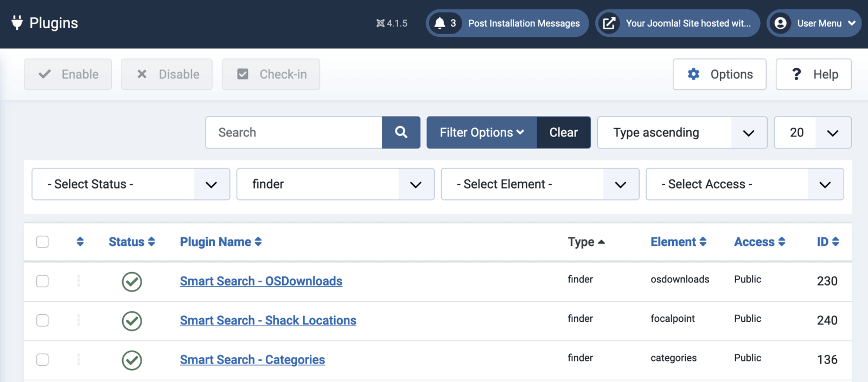Viewport: 868px width, 382px height.
Task: Click status checkmark for Smart Search - Shack Locations
Action: tap(132, 321)
